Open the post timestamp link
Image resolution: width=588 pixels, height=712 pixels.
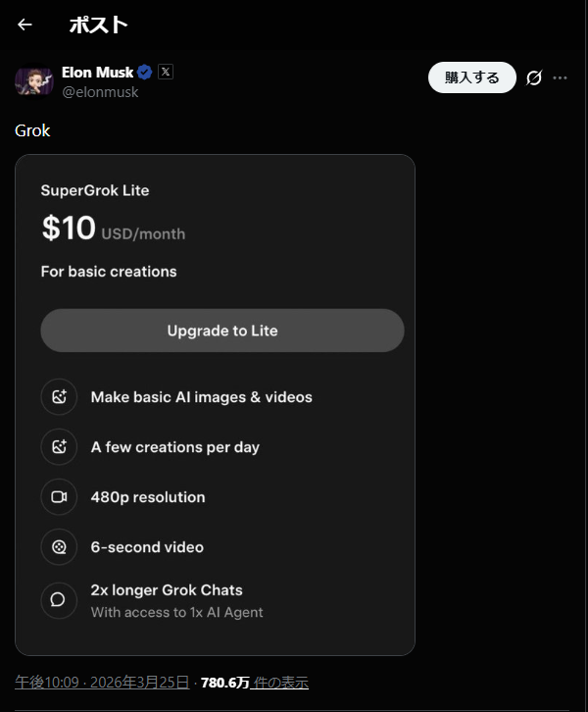point(102,683)
